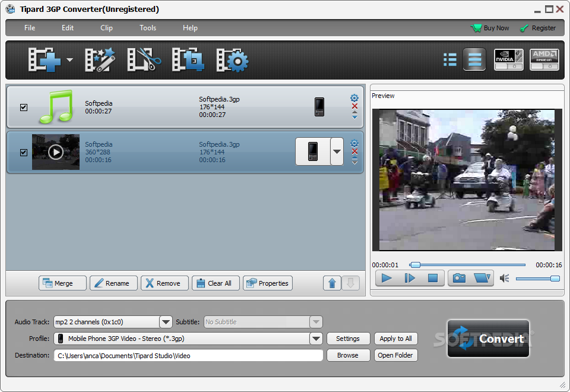The width and height of the screenshot is (570, 392).
Task: Click Open Folder button
Action: pos(396,355)
